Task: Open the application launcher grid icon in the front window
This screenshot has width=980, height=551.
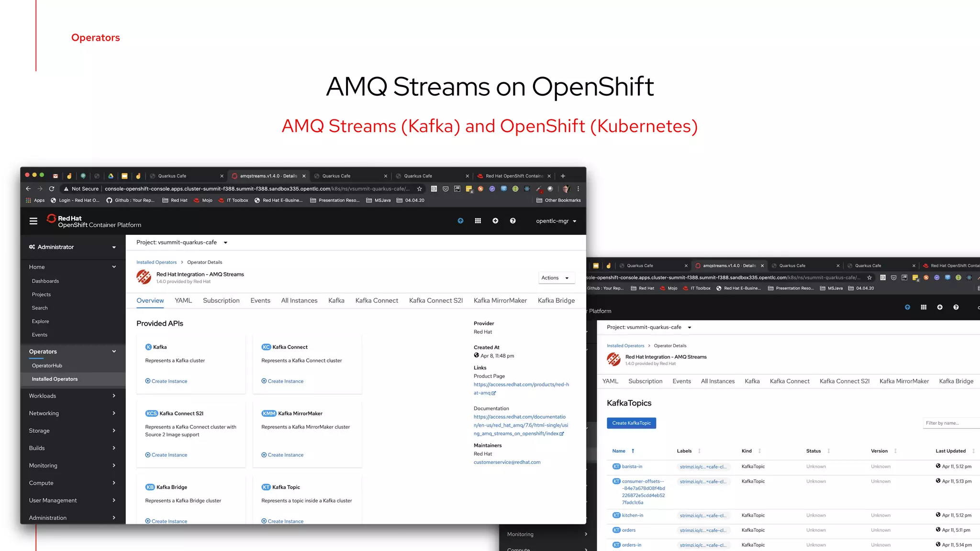Action: point(478,221)
